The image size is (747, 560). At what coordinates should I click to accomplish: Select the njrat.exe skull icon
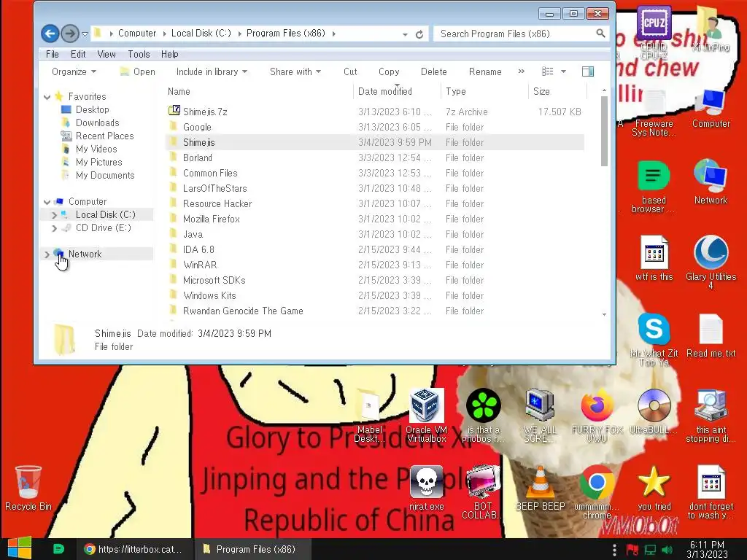pyautogui.click(x=426, y=488)
